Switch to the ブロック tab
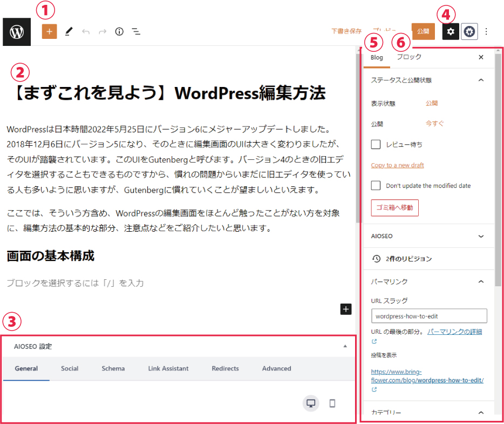Image resolution: width=504 pixels, height=424 pixels. coord(409,57)
